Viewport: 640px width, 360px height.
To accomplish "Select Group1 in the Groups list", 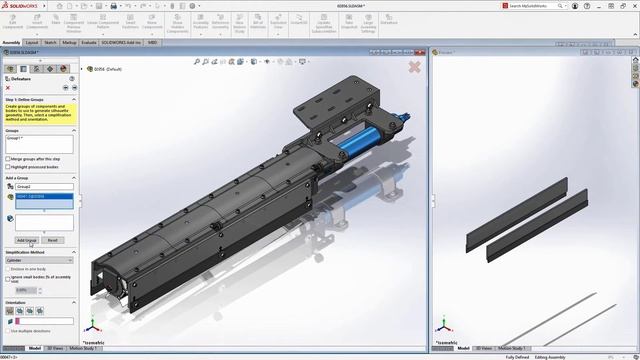I will coord(16,138).
